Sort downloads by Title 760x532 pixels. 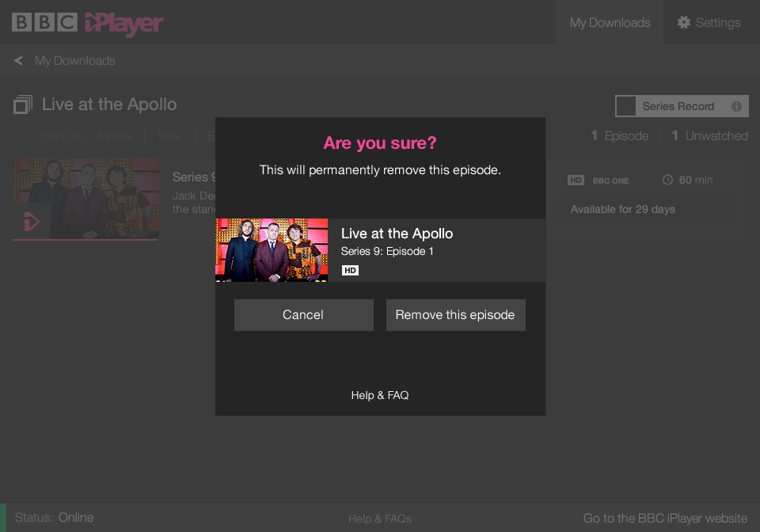pyautogui.click(x=168, y=136)
